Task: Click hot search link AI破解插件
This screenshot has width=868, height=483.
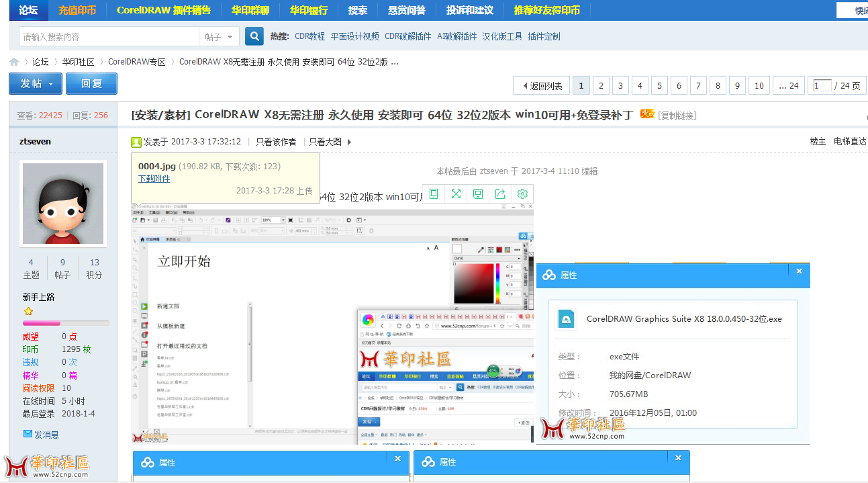Action: [456, 36]
